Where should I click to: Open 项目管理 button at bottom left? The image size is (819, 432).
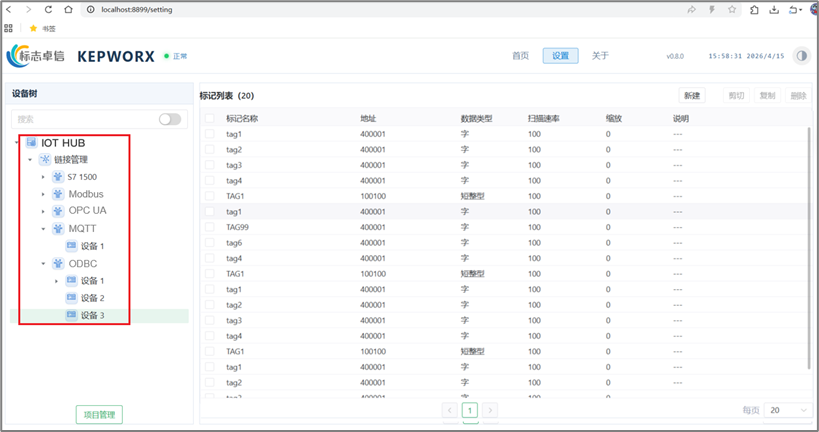click(x=99, y=414)
